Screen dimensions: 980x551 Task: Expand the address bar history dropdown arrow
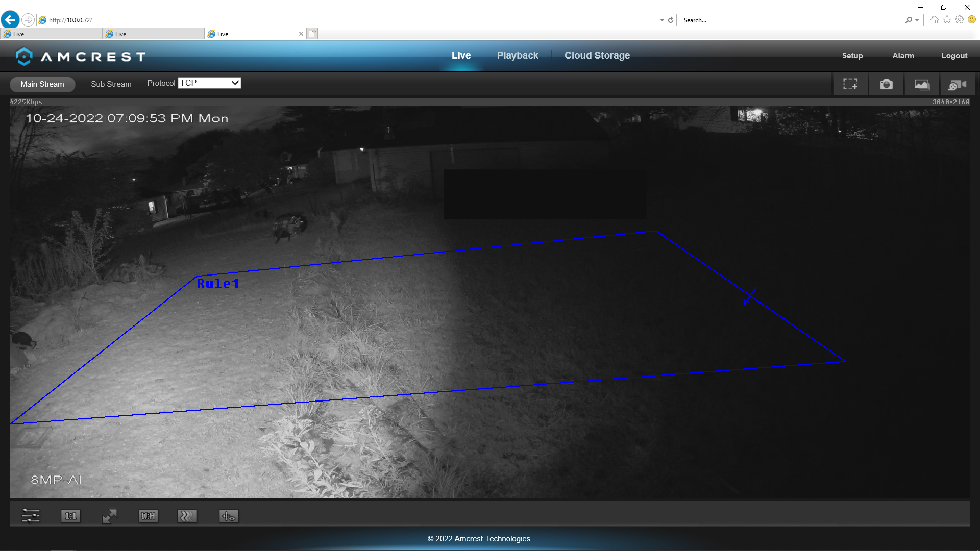[x=662, y=20]
